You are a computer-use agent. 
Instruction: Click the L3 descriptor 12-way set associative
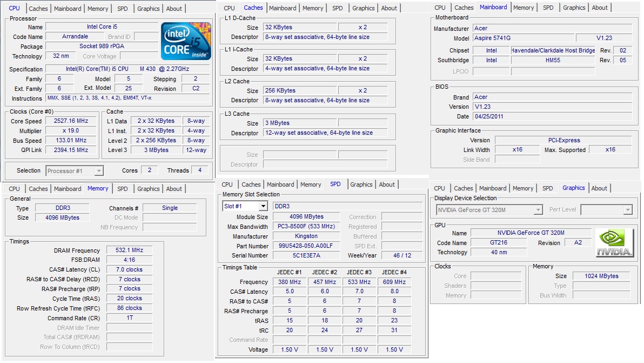tap(325, 133)
